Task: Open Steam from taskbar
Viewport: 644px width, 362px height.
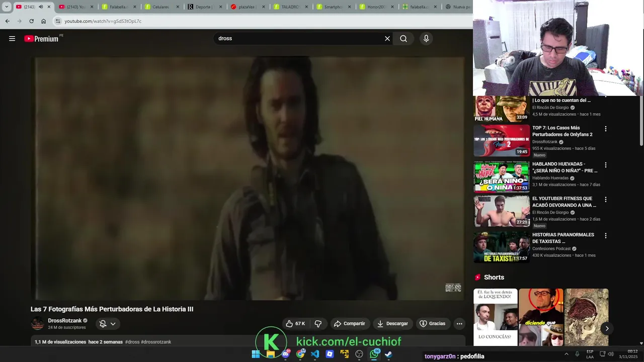Action: [388, 354]
